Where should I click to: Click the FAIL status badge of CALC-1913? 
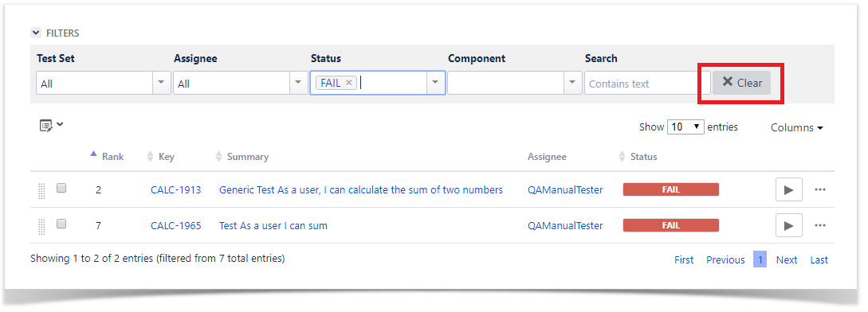click(x=671, y=189)
